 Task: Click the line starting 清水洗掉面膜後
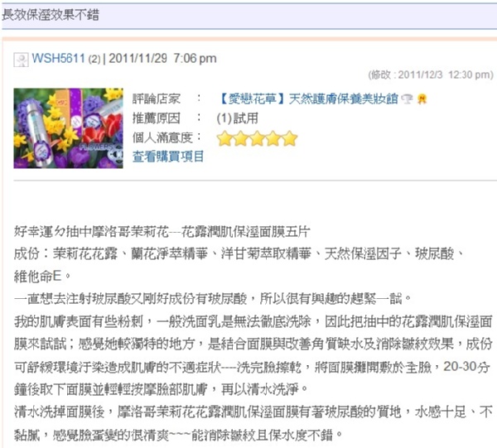[x=253, y=412]
